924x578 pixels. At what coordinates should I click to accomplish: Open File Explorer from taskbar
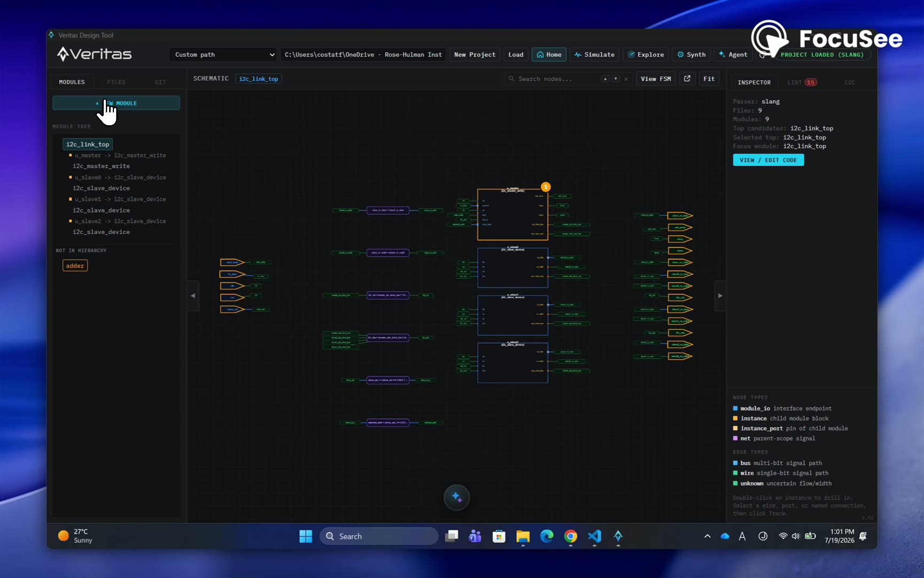[523, 536]
